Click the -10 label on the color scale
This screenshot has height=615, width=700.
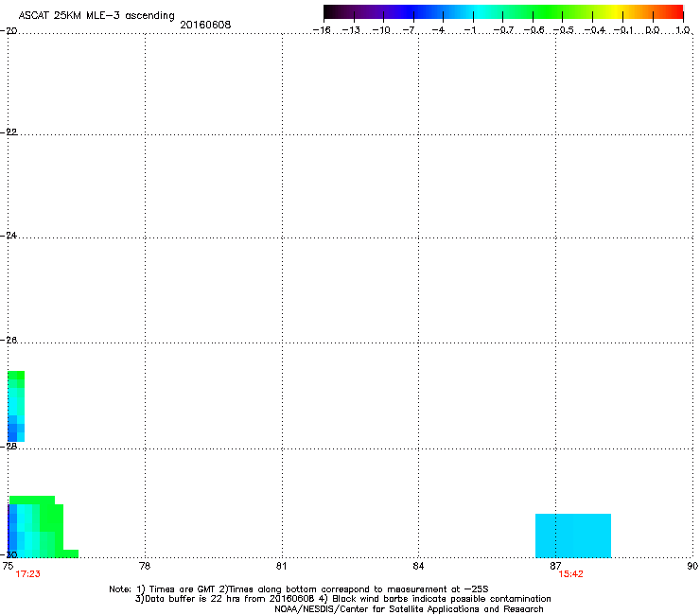pyautogui.click(x=381, y=30)
